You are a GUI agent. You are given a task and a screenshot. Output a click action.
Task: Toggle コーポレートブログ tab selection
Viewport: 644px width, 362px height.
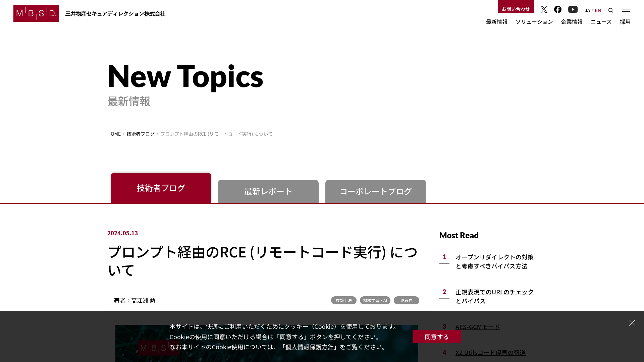[376, 191]
